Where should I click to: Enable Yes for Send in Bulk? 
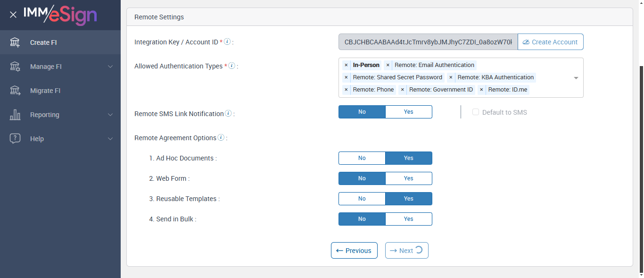pyautogui.click(x=408, y=219)
